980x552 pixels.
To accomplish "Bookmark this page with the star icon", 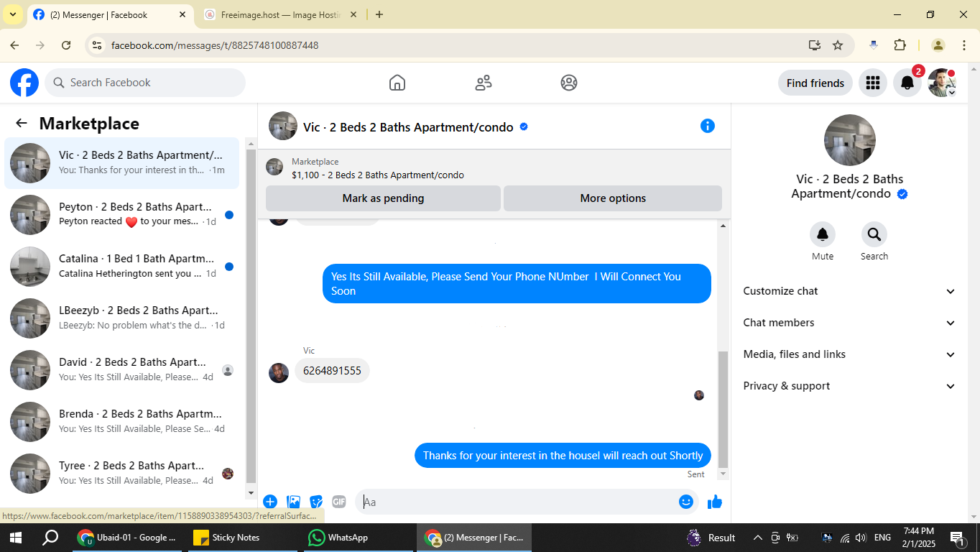I will (838, 45).
